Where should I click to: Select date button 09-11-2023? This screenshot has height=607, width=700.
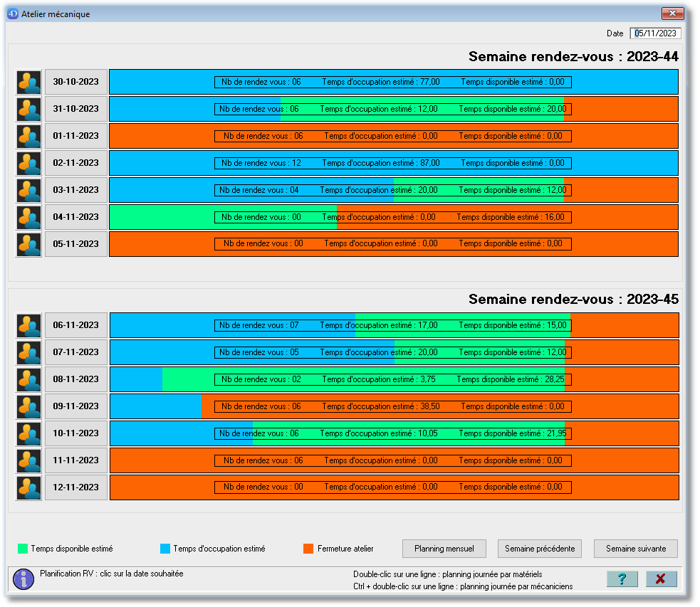point(76,406)
